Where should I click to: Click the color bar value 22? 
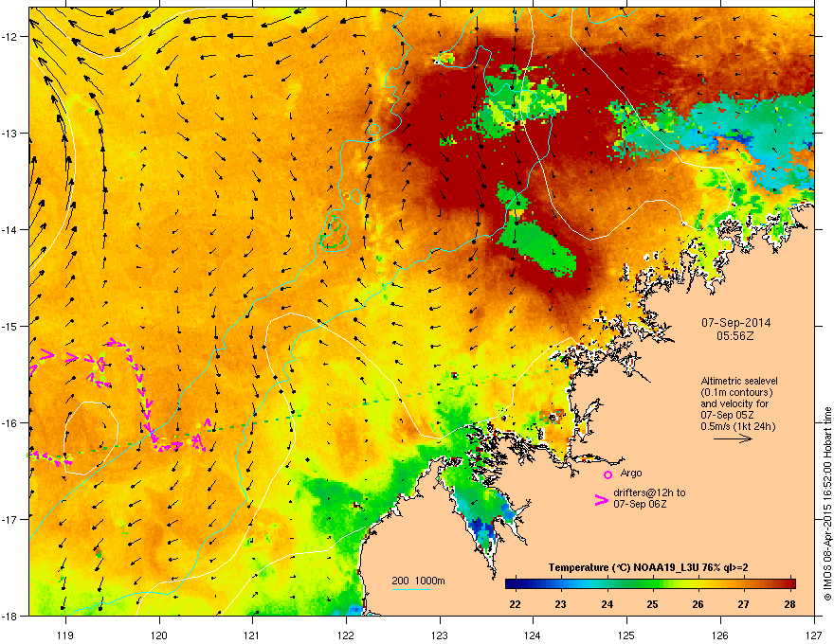tap(515, 604)
